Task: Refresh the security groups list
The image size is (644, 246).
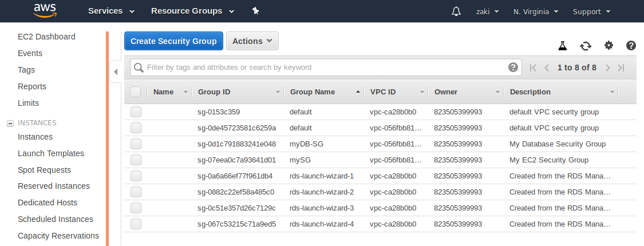Action: point(586,46)
